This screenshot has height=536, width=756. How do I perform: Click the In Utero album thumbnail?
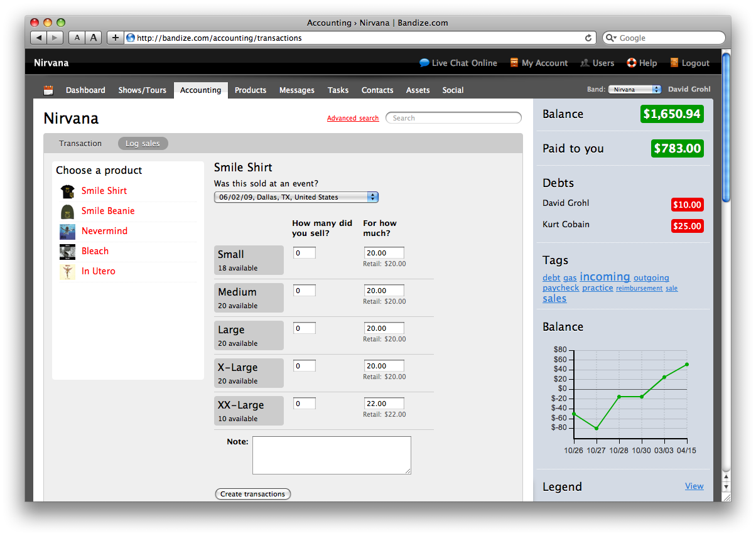[68, 271]
